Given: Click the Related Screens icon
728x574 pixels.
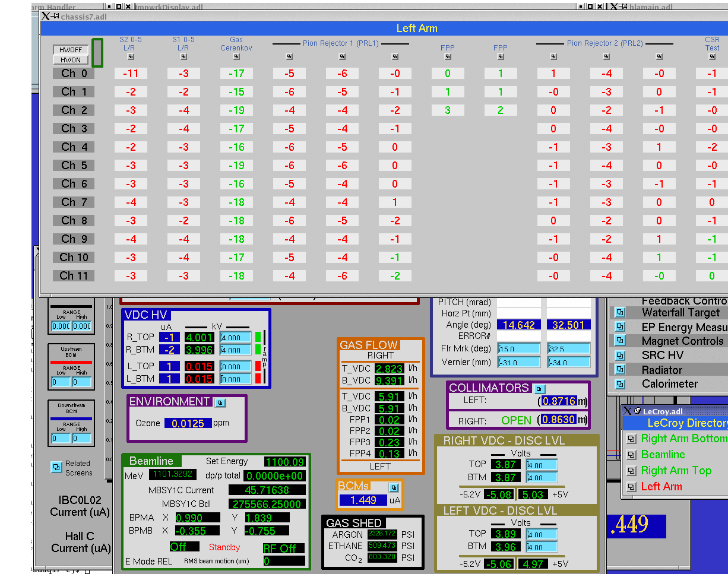Looking at the screenshot, I should pos(56,467).
